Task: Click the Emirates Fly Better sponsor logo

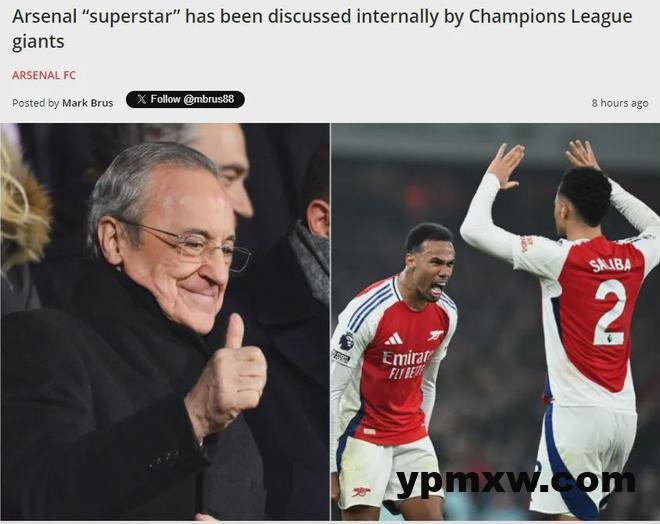Action: pyautogui.click(x=407, y=365)
